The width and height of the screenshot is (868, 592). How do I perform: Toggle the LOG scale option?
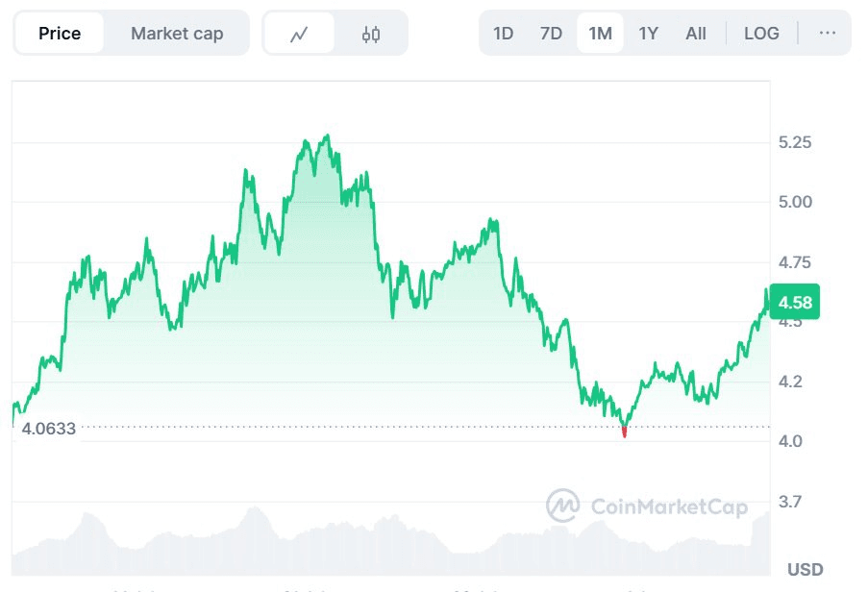[761, 34]
